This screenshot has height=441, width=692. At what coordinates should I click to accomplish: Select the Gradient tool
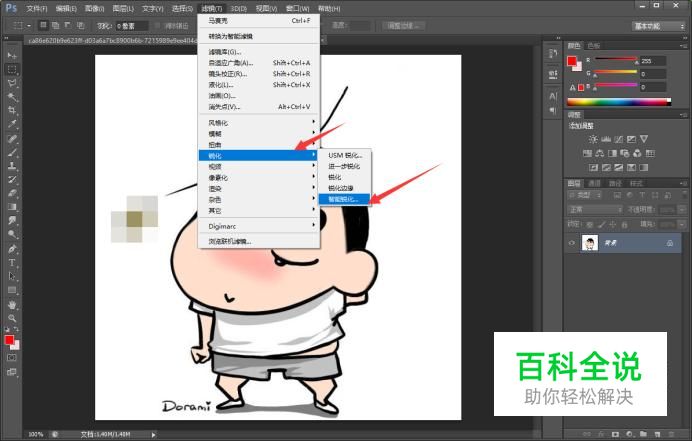point(12,207)
